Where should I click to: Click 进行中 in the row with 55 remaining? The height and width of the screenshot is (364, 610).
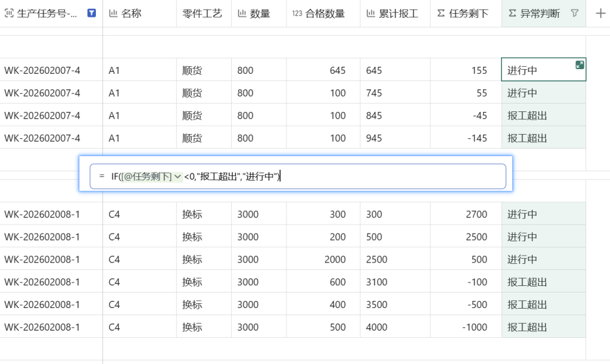click(x=544, y=92)
